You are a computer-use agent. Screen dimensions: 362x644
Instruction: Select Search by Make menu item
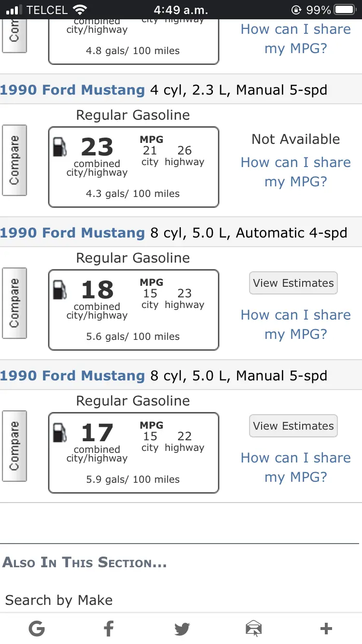click(x=59, y=600)
